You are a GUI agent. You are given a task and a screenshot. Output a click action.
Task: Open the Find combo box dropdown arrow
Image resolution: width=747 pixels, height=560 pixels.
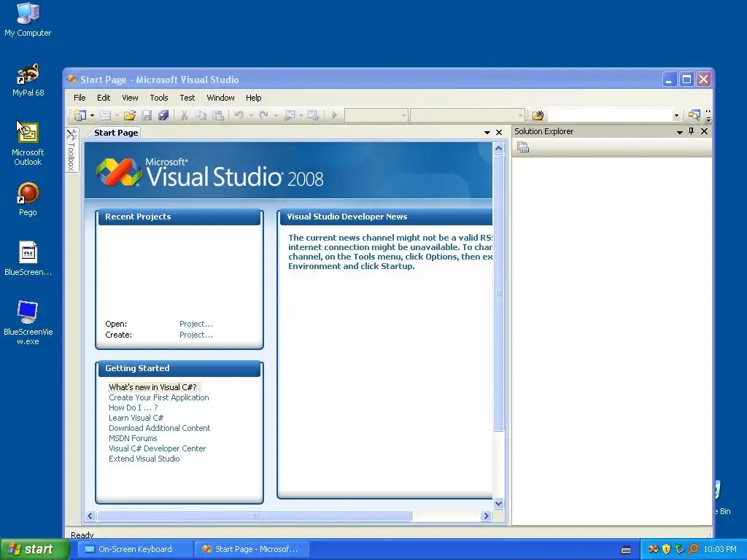[x=676, y=115]
